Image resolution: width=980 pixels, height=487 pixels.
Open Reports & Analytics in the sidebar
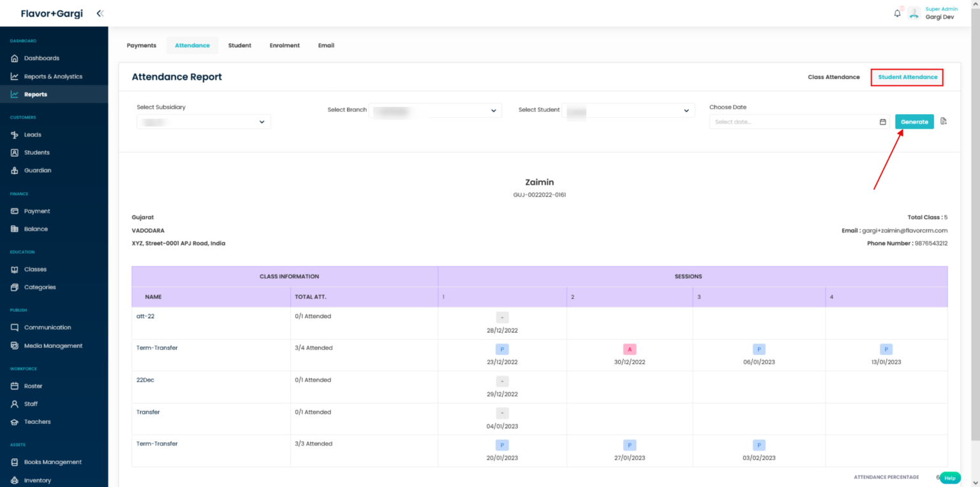tap(53, 76)
